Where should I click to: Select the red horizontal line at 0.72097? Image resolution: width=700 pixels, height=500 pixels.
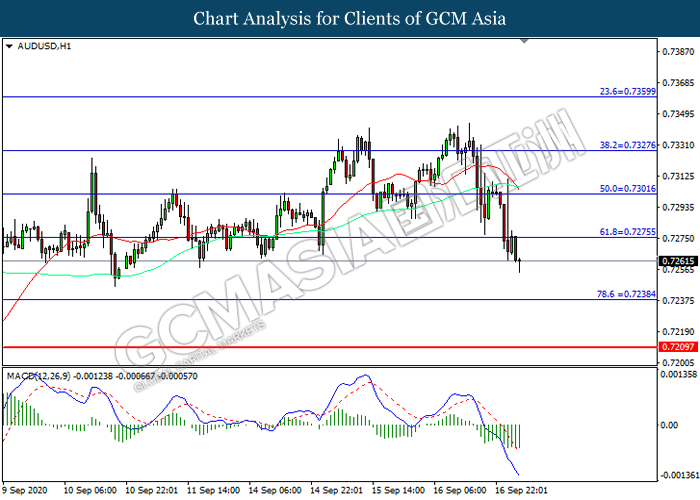click(329, 347)
